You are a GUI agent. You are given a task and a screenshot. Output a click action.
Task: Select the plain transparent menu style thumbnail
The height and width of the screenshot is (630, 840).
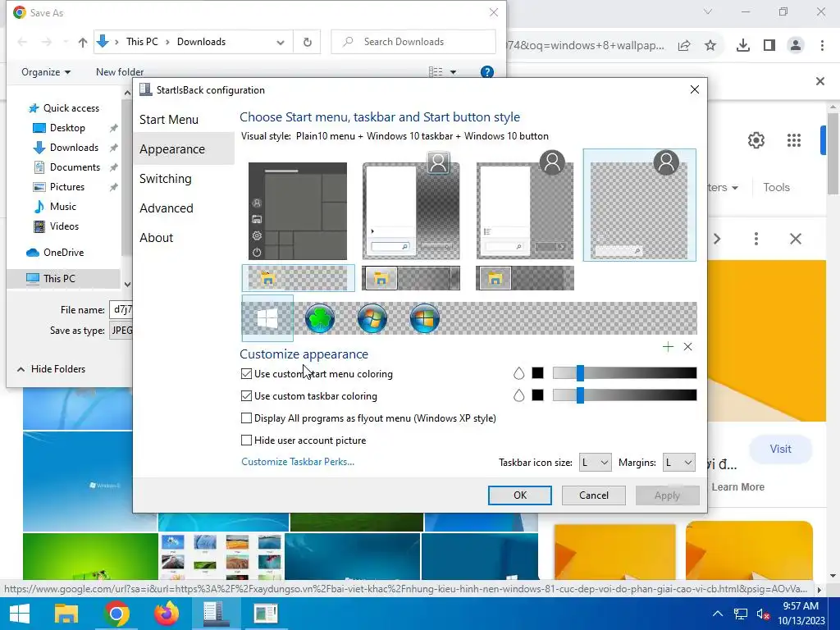coord(640,206)
